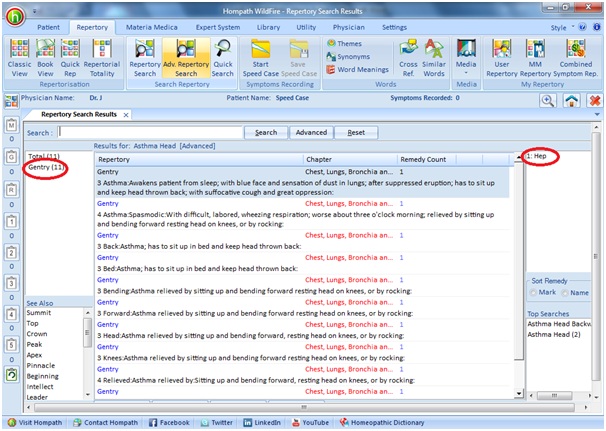Open Cross Ref. tool
Image resolution: width=606 pixels, height=431 pixels.
pos(408,58)
